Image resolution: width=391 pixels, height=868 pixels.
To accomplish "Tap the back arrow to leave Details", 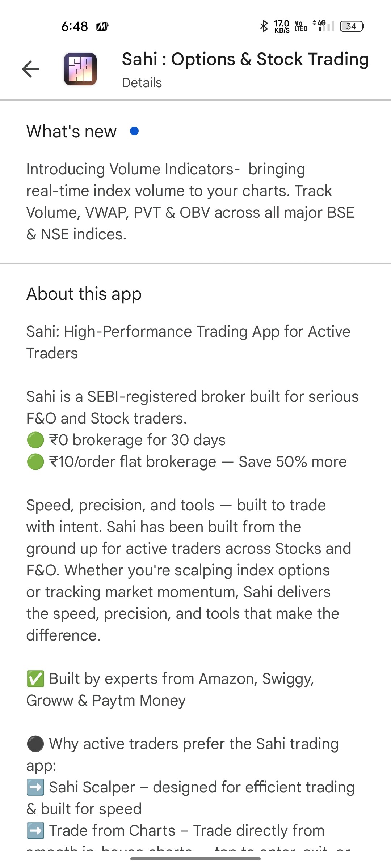I will pyautogui.click(x=30, y=69).
